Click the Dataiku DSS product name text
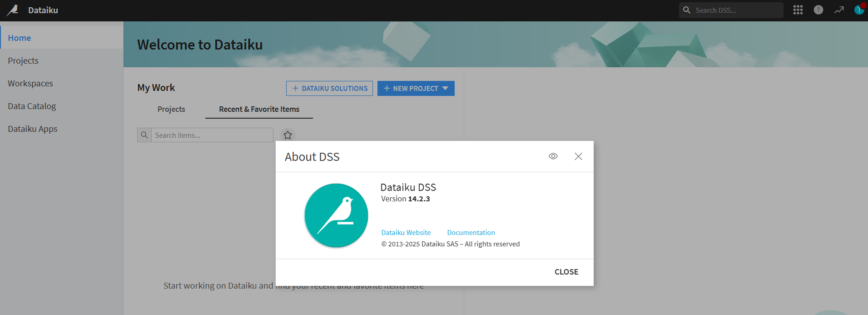 tap(408, 187)
